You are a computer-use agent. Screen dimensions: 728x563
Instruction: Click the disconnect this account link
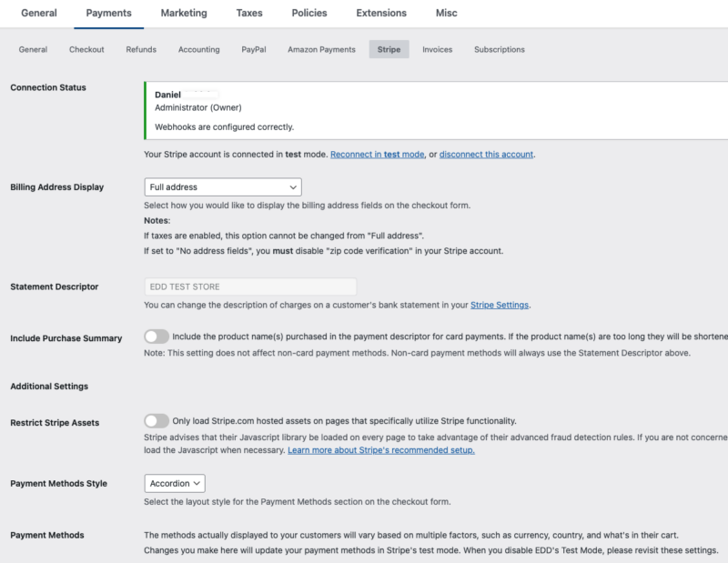tap(486, 155)
